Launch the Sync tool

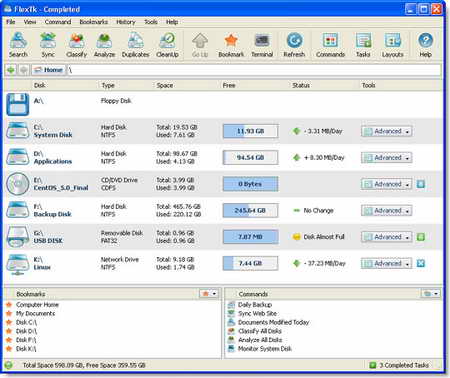[48, 45]
